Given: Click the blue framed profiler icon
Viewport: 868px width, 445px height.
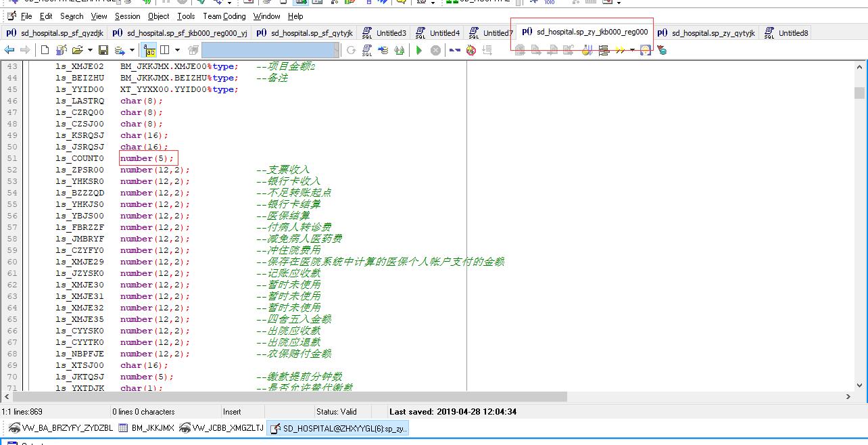Looking at the screenshot, I should [645, 50].
